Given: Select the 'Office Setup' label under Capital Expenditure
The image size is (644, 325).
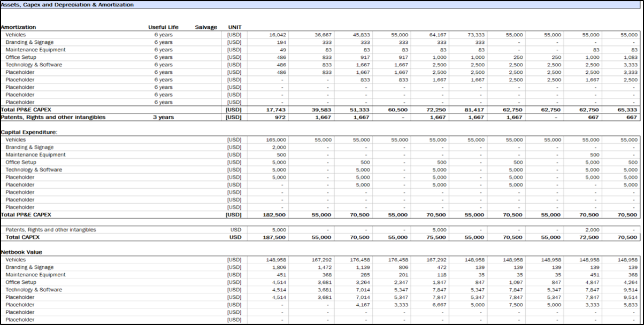Looking at the screenshot, I should pyautogui.click(x=21, y=162).
